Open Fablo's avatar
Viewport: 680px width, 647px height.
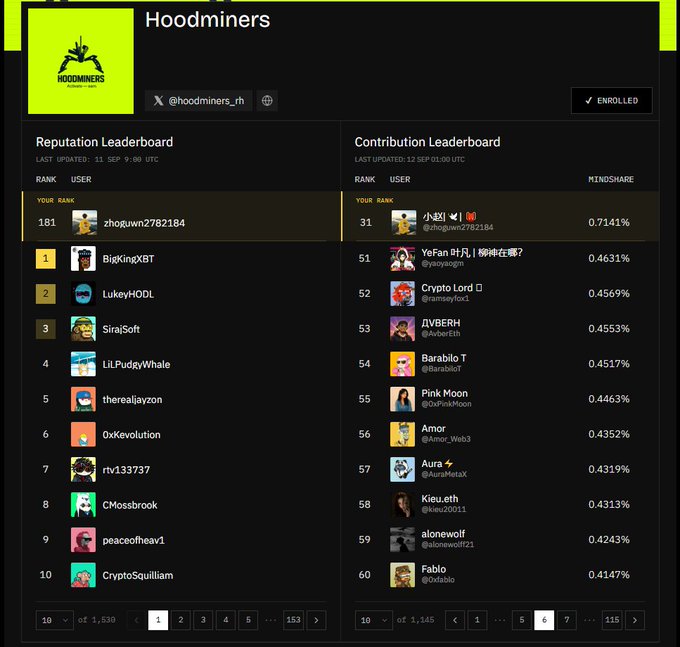coord(402,575)
